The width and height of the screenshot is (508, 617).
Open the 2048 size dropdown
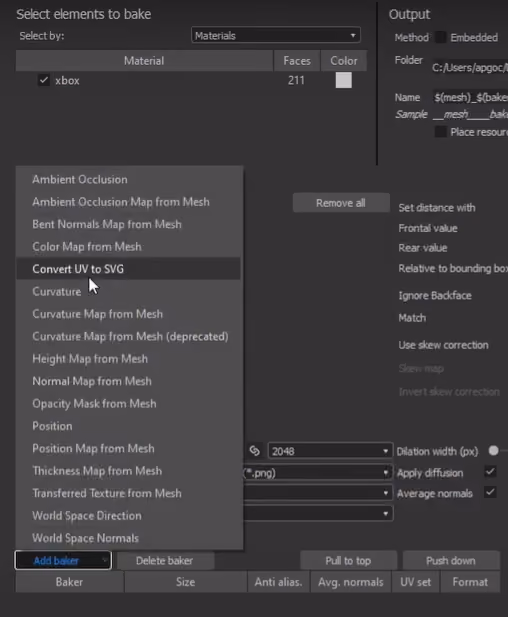point(330,451)
